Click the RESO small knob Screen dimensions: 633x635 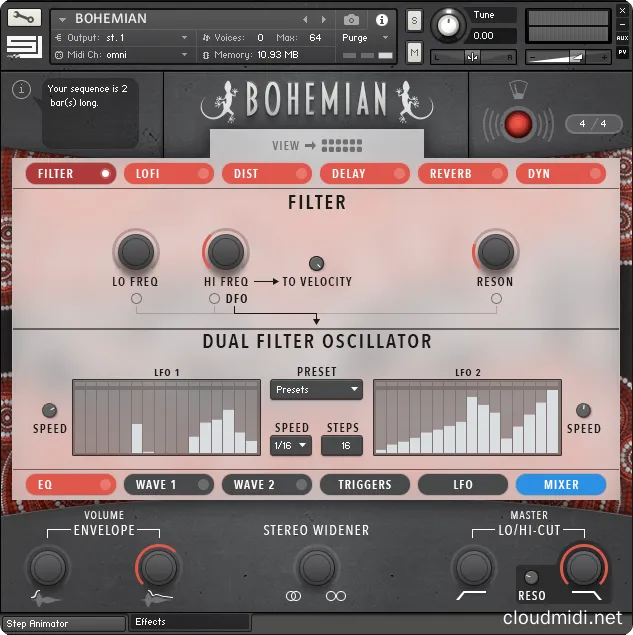[x=532, y=577]
